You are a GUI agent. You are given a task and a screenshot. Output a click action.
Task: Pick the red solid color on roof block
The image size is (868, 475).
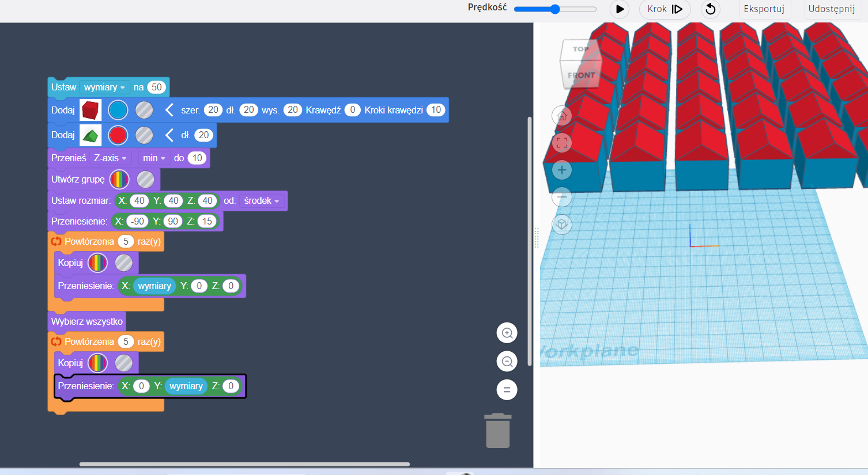118,135
